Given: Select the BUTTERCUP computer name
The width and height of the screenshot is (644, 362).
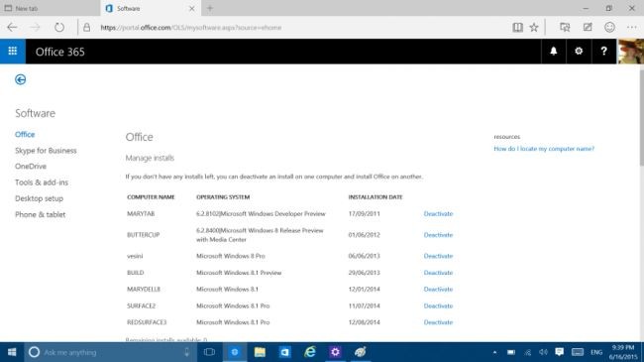Looking at the screenshot, I should coord(143,235).
